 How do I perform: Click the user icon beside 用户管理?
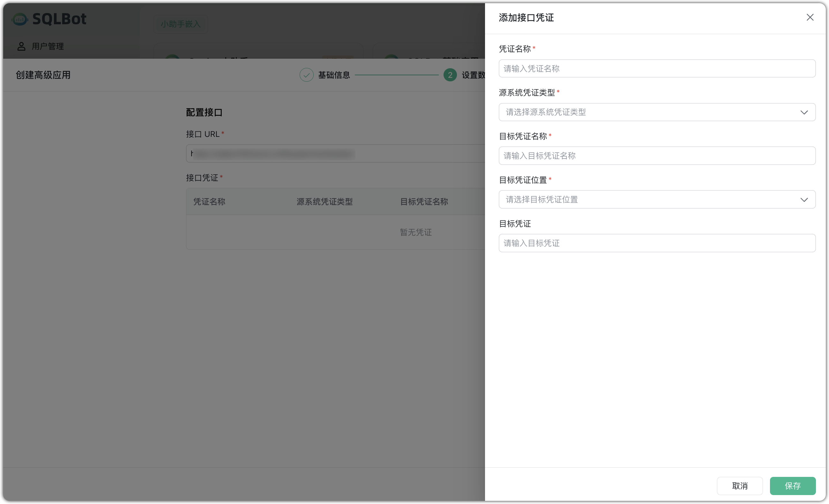(x=21, y=46)
